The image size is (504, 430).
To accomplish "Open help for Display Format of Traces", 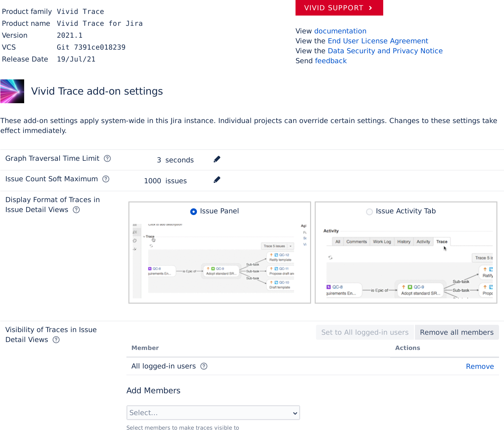I will click(76, 210).
